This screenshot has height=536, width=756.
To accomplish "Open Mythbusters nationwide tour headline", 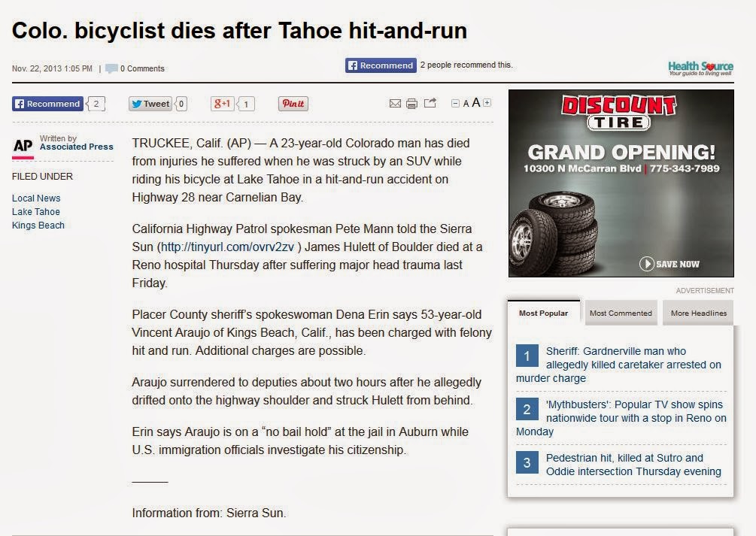I will (621, 418).
